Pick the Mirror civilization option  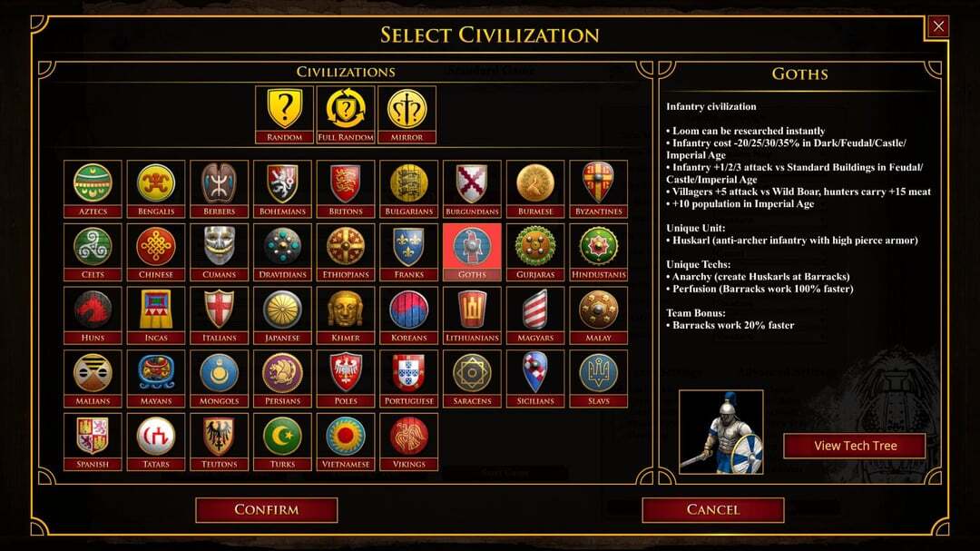point(407,115)
